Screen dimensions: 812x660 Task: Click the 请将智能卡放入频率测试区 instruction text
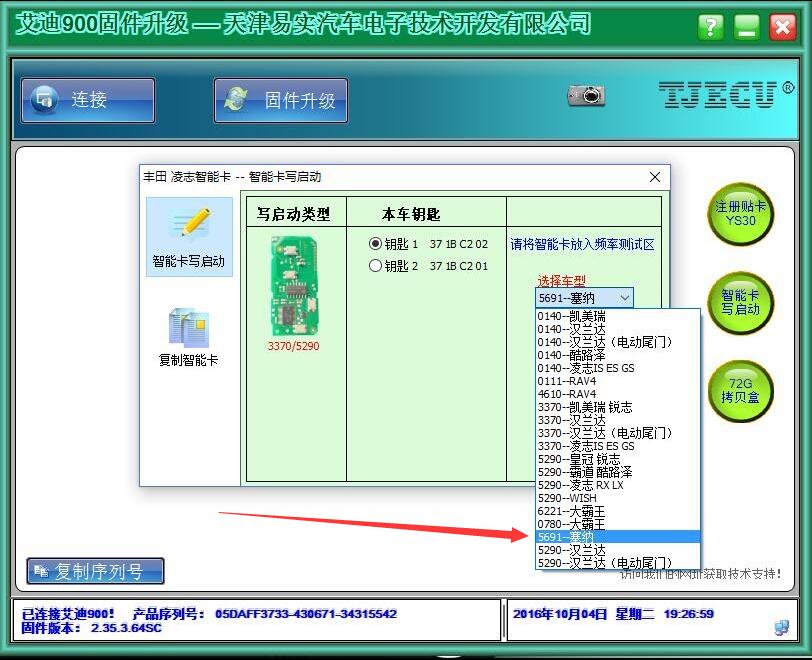[x=582, y=244]
